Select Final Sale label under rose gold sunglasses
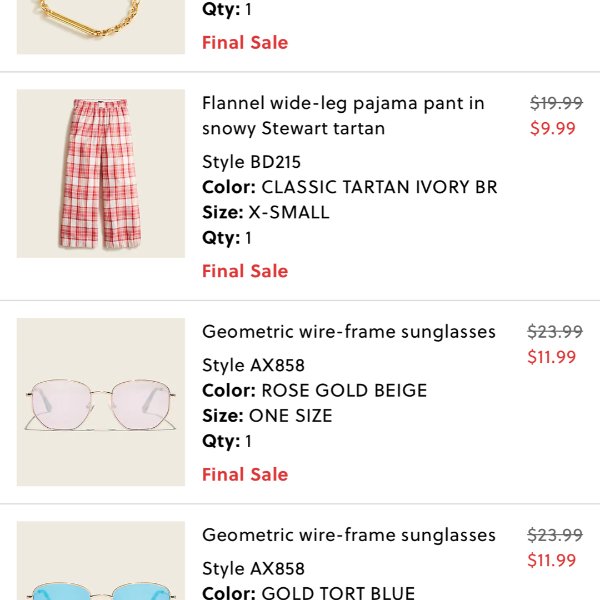Image resolution: width=600 pixels, height=600 pixels. tap(245, 474)
